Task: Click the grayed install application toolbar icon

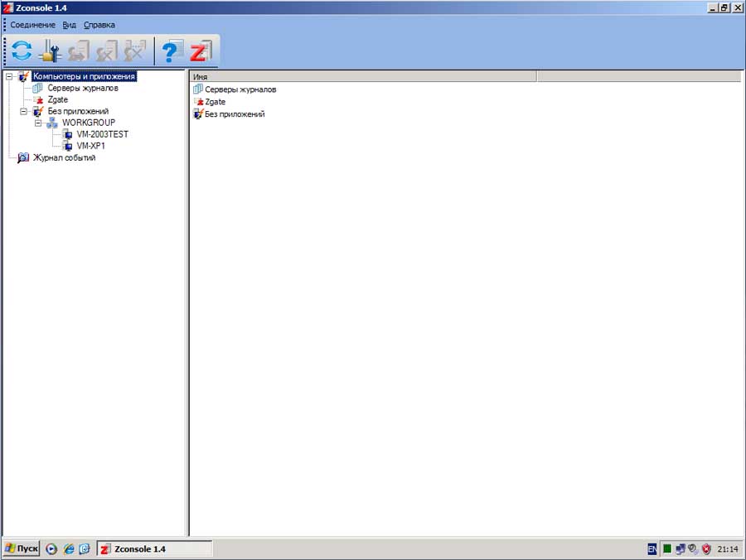Action: (x=79, y=51)
